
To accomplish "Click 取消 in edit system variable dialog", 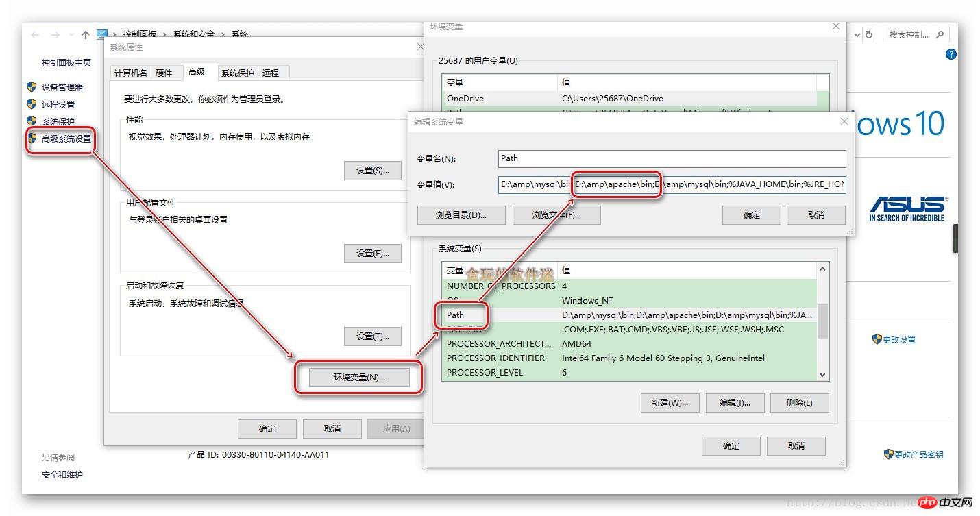I will tap(816, 215).
